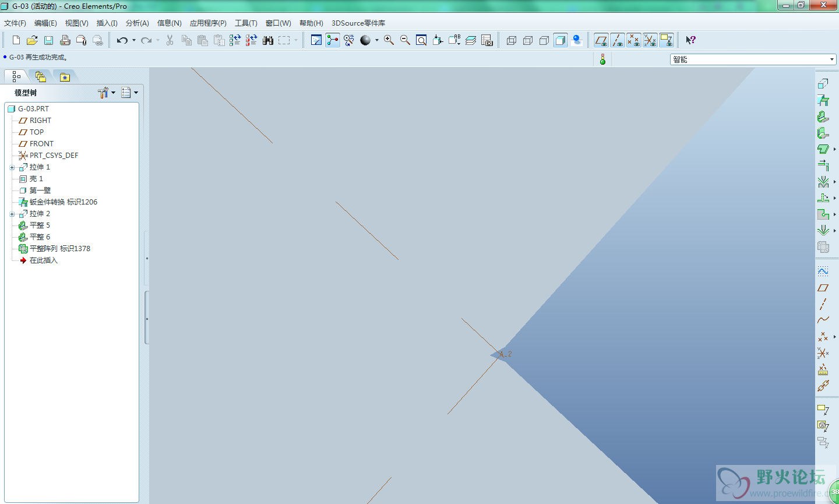The height and width of the screenshot is (504, 839).
Task: Open the 视图(V) menu
Action: (76, 23)
